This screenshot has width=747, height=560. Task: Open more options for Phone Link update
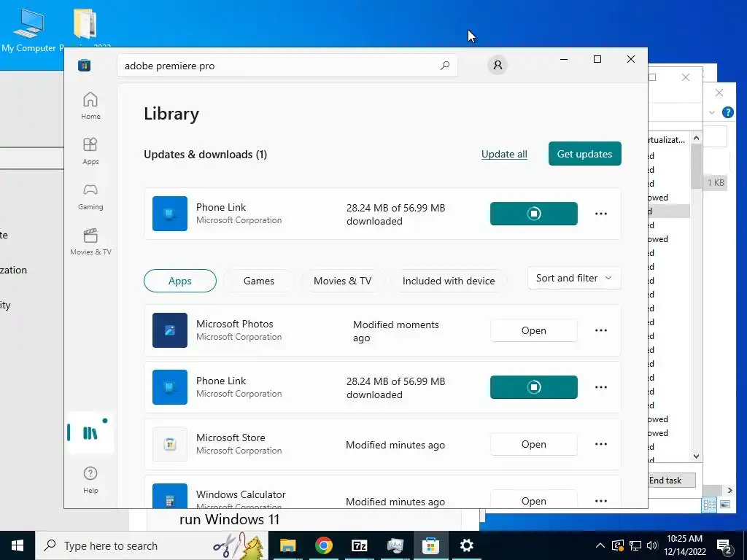(601, 214)
